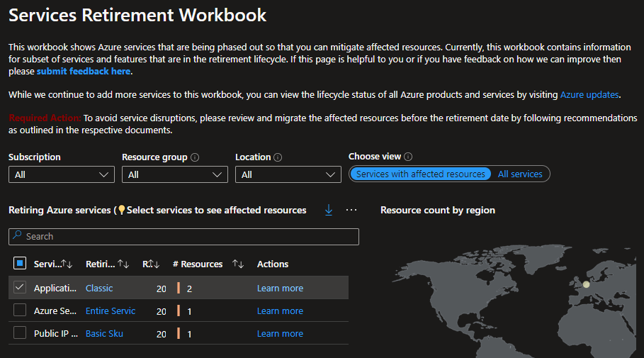This screenshot has width=644, height=358.
Task: Sort by the Retiring feature column arrows
Action: (x=123, y=264)
